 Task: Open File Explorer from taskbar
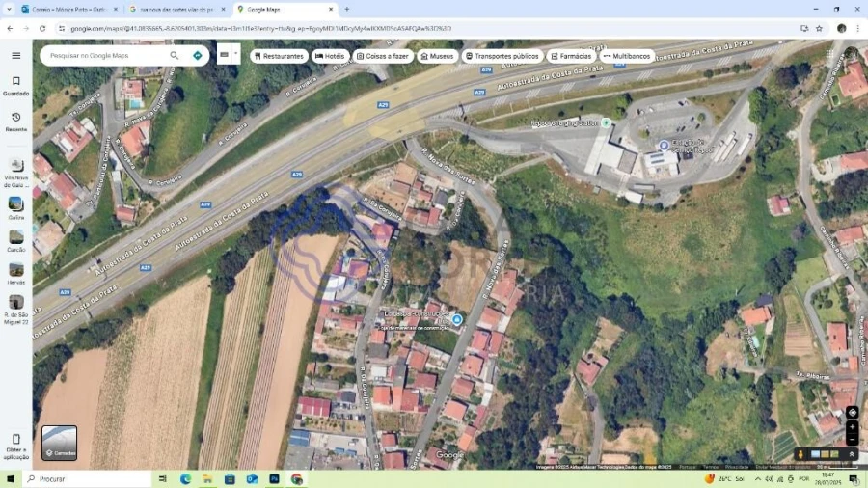(x=207, y=479)
